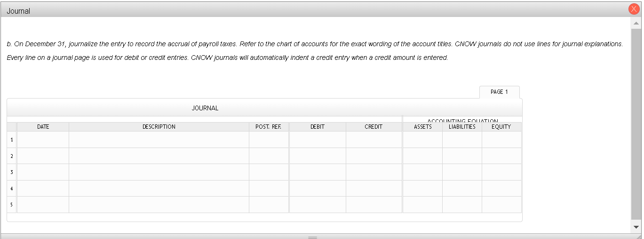
Task: Click the Description cell in row 1
Action: pyautogui.click(x=159, y=140)
